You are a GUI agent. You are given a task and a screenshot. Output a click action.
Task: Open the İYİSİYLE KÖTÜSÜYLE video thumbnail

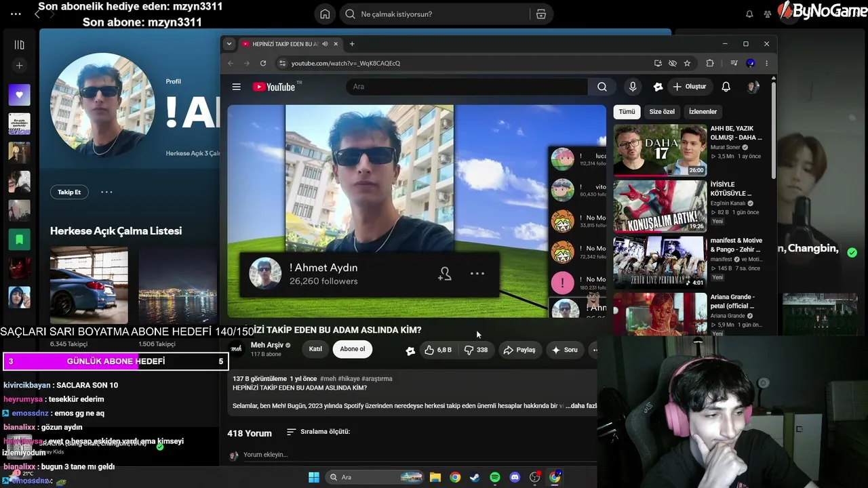(x=660, y=205)
